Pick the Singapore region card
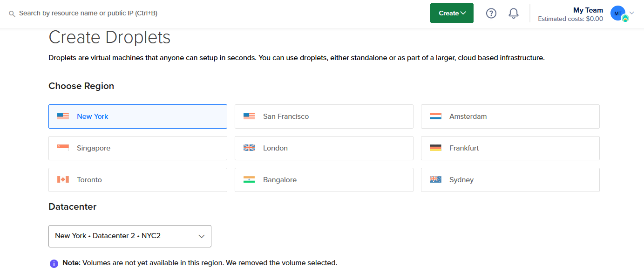The height and width of the screenshot is (274, 644). [138, 148]
